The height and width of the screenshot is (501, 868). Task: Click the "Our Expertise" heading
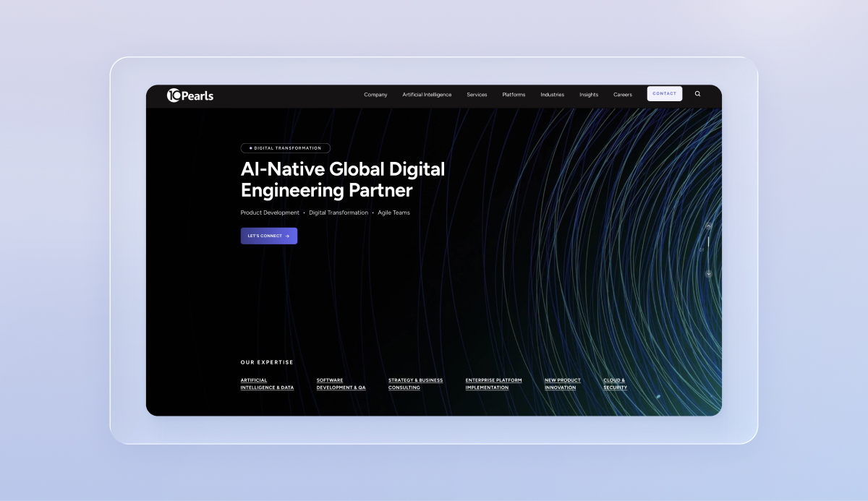(267, 362)
